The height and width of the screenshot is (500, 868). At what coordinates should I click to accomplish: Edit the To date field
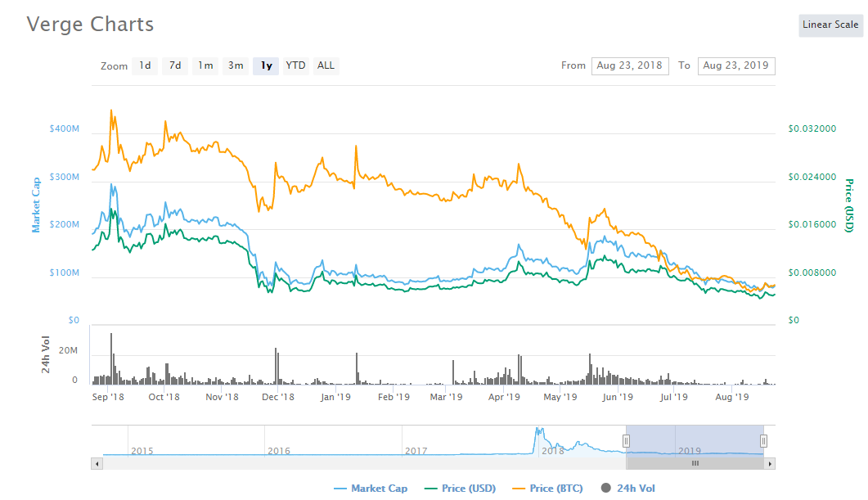(736, 66)
